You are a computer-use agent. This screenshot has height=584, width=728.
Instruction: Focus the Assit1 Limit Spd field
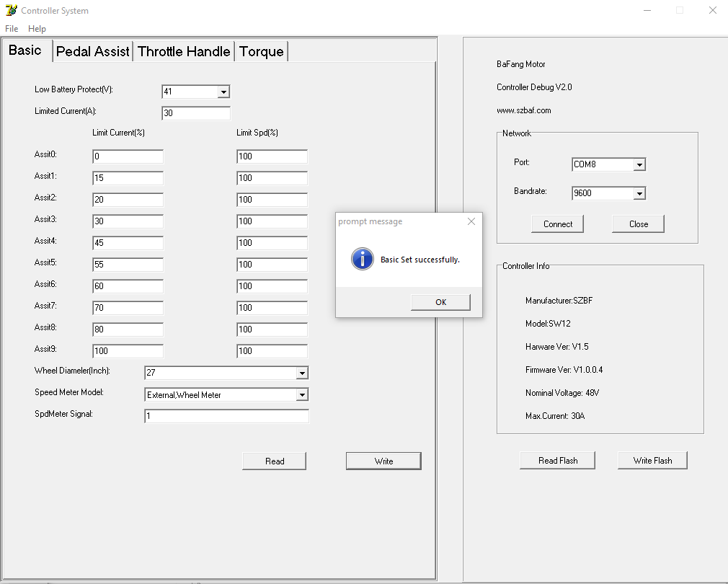[272, 178]
